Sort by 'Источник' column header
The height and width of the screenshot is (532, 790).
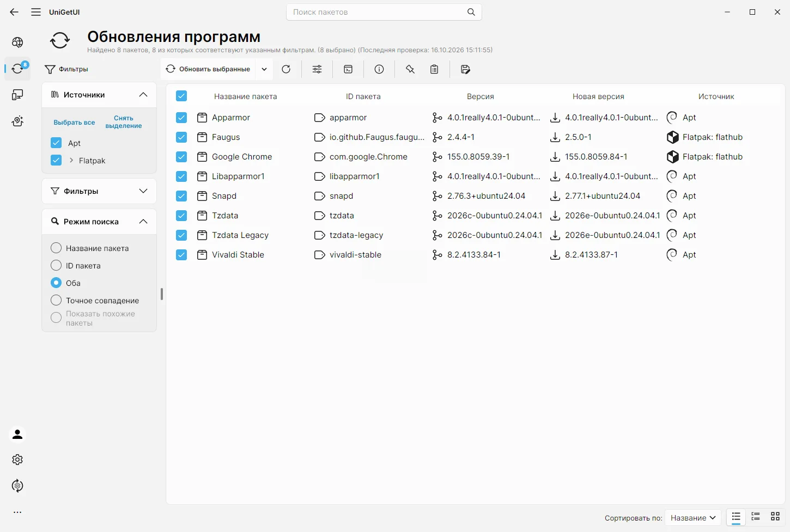click(716, 96)
